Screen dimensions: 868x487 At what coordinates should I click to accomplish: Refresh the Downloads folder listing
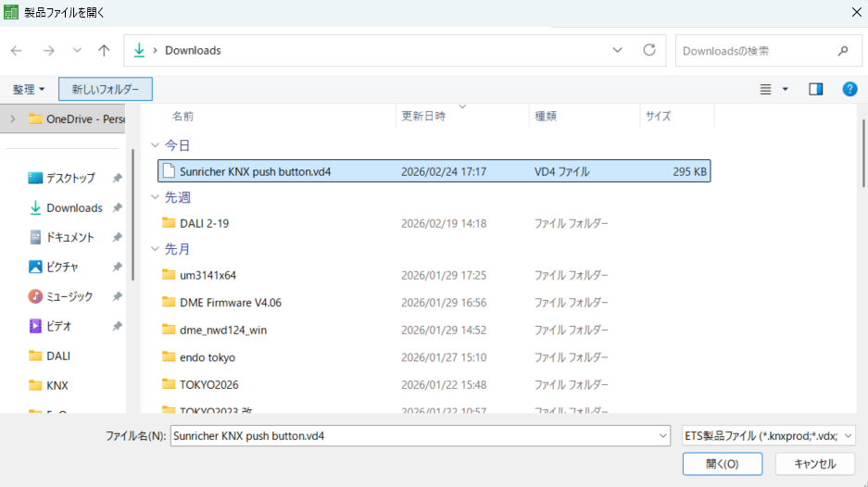[x=648, y=50]
